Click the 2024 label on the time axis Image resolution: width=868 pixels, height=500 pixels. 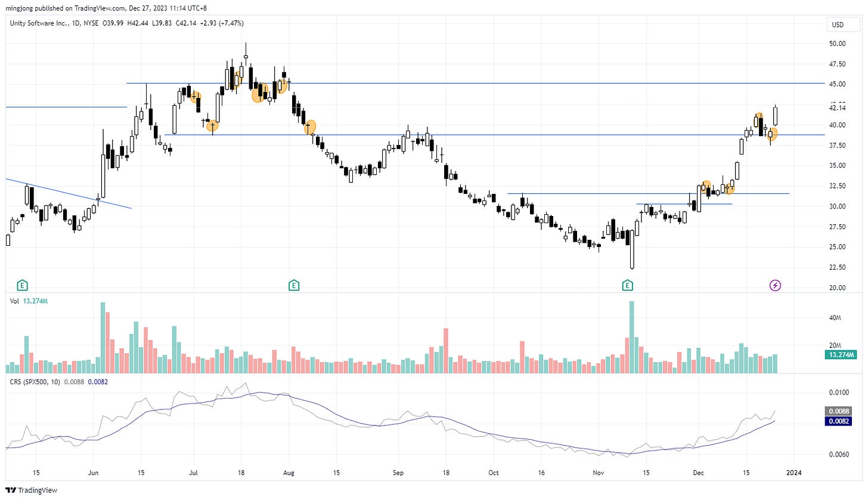click(x=793, y=473)
